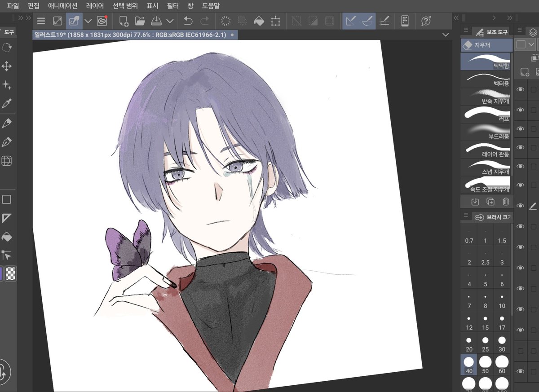Toggle Snap to special ruler
This screenshot has width=539, height=392.
[x=367, y=21]
